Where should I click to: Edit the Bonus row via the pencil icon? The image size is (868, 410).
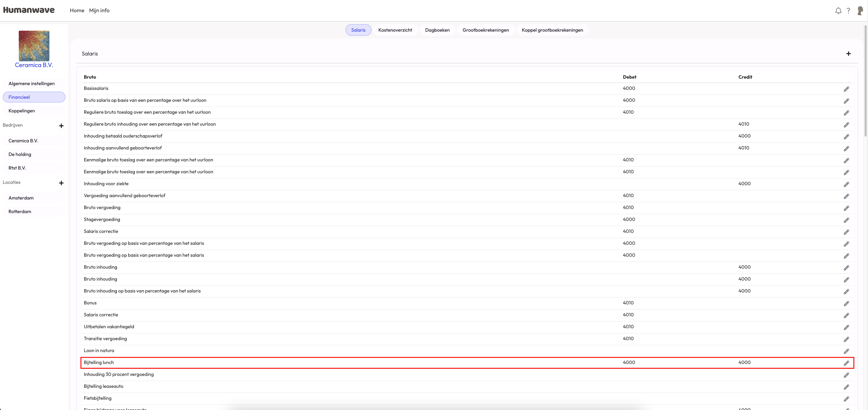tap(846, 303)
